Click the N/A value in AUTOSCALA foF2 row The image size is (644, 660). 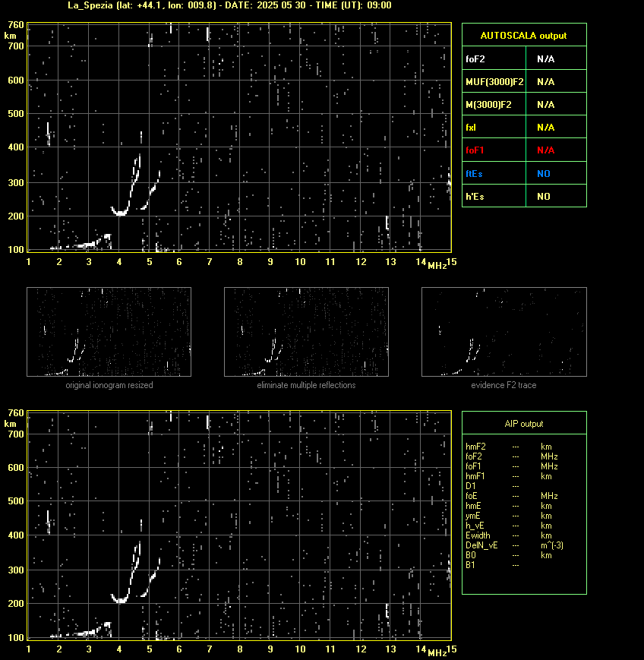pos(545,59)
